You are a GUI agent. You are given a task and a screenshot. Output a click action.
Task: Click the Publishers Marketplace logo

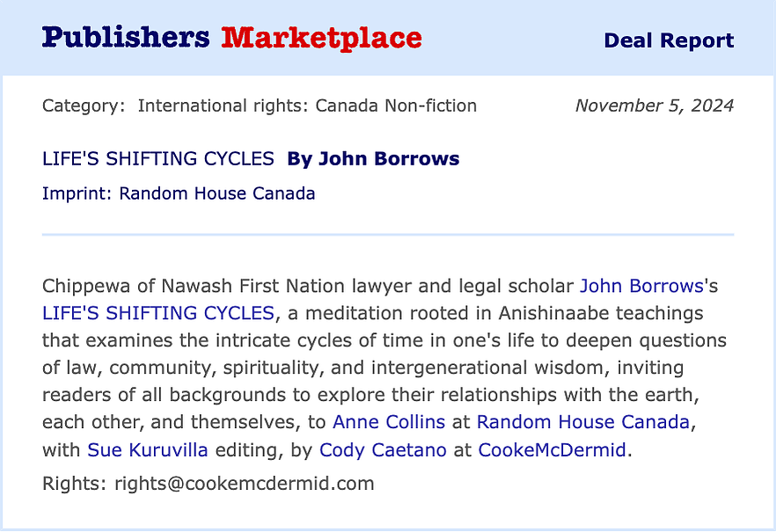click(x=231, y=38)
